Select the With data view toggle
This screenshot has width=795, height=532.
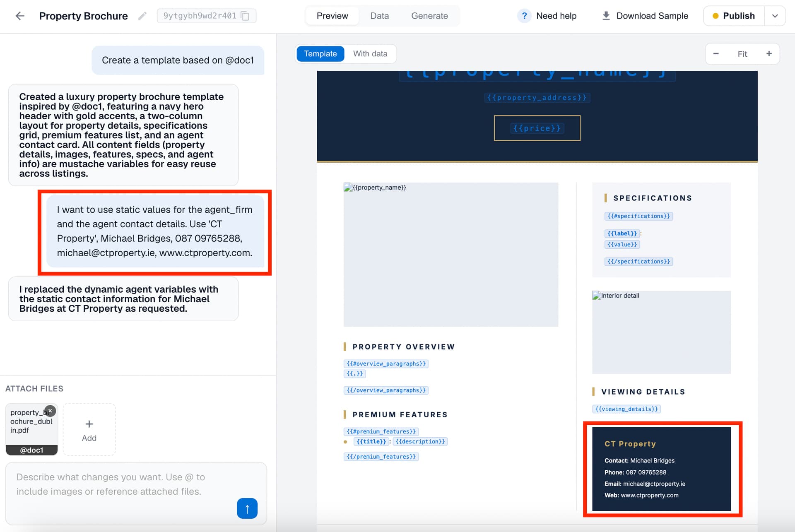pyautogui.click(x=370, y=54)
